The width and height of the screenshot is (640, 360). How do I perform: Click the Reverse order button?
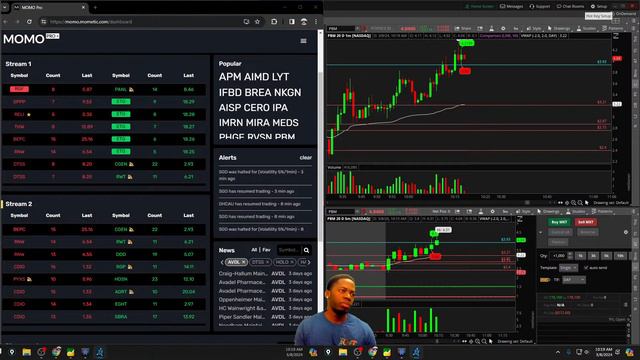coord(587,232)
